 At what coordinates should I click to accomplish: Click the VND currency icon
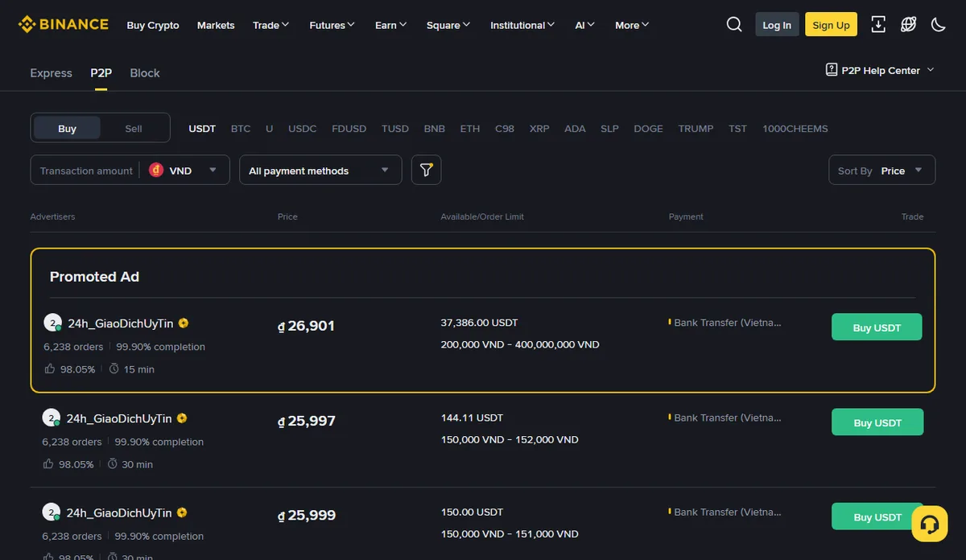156,170
